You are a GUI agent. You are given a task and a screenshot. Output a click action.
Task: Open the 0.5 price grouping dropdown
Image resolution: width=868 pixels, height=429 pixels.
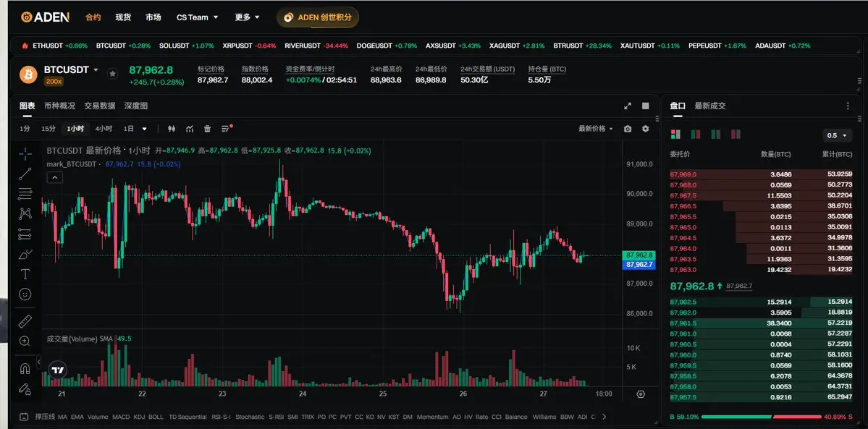click(836, 135)
